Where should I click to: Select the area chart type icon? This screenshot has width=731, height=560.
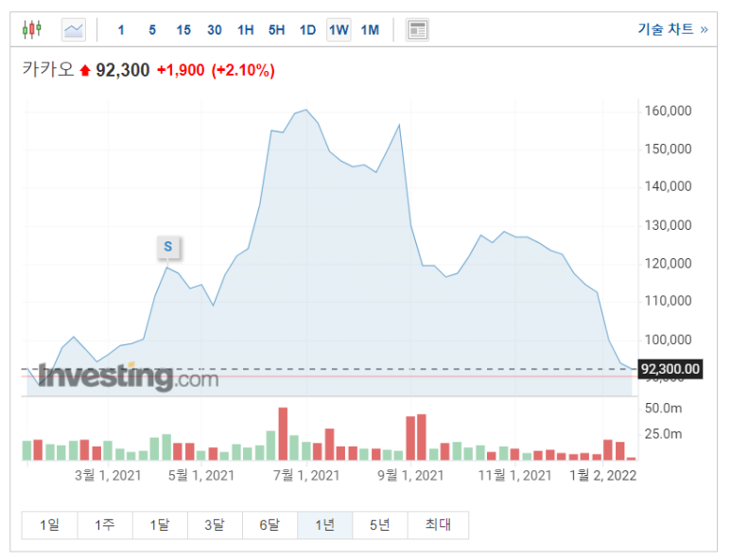(x=74, y=30)
